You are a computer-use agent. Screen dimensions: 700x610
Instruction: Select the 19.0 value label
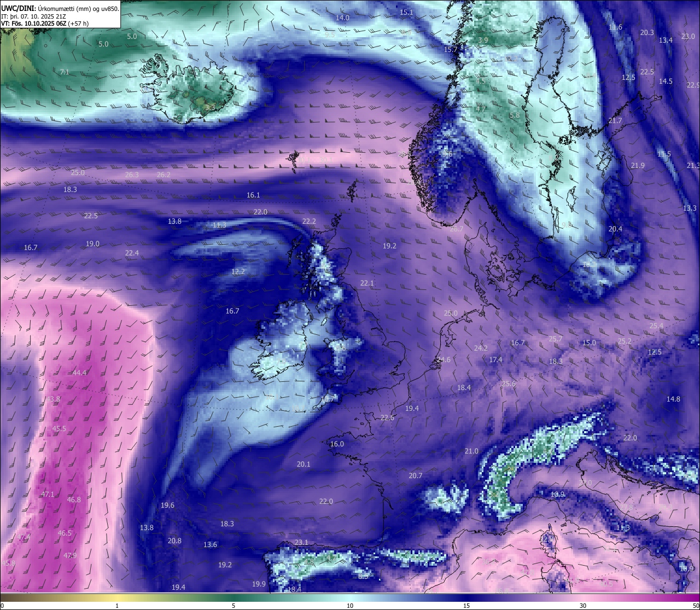pos(92,243)
